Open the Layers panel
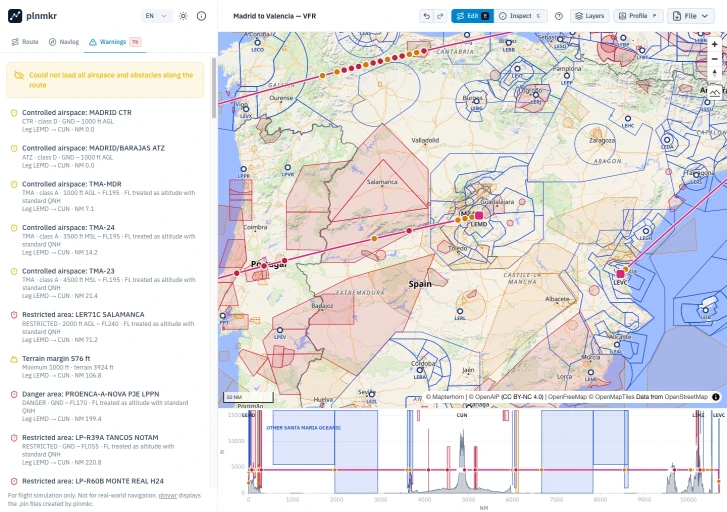This screenshot has width=727, height=512. [x=589, y=16]
